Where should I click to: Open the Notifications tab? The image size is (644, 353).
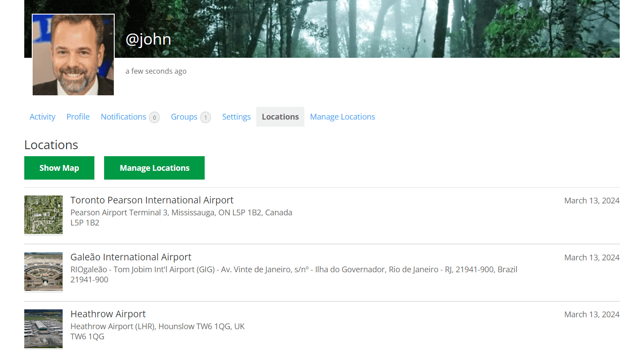click(x=123, y=117)
